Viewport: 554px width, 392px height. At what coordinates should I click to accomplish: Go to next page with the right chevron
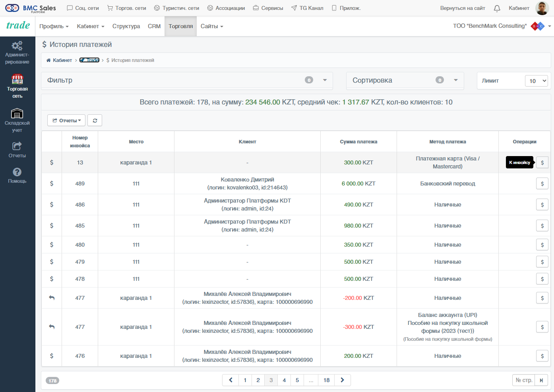tap(342, 380)
